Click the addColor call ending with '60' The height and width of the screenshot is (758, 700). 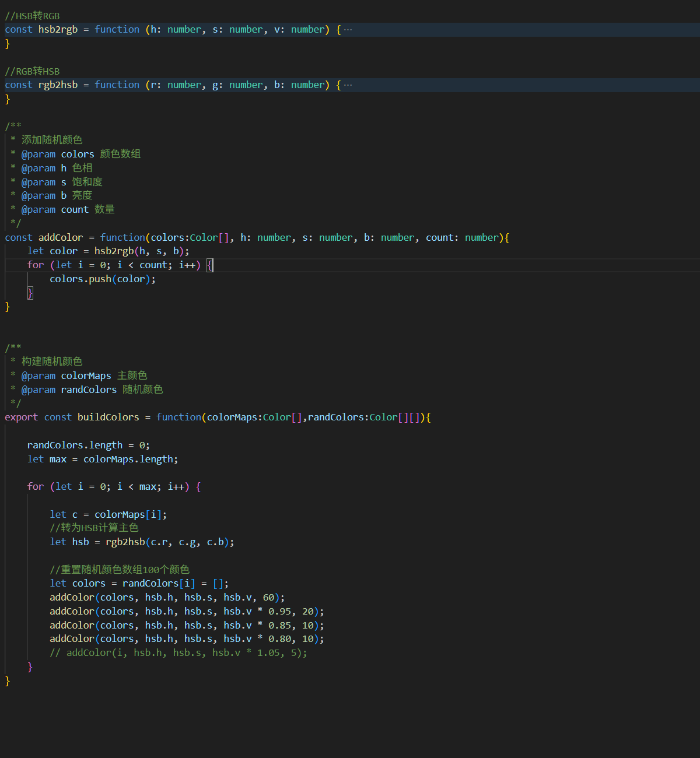(167, 598)
